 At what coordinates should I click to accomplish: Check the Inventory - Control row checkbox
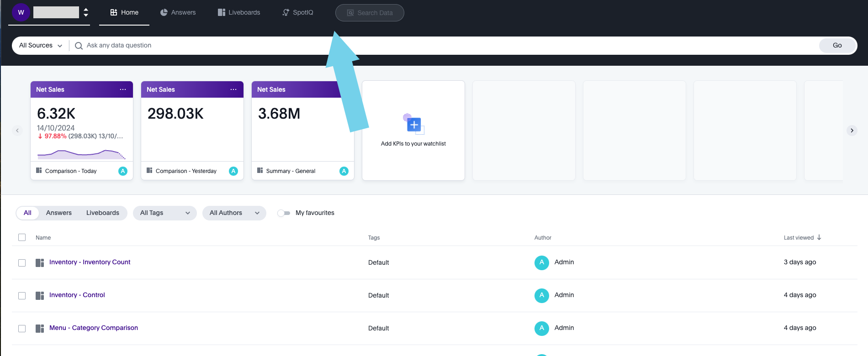22,296
